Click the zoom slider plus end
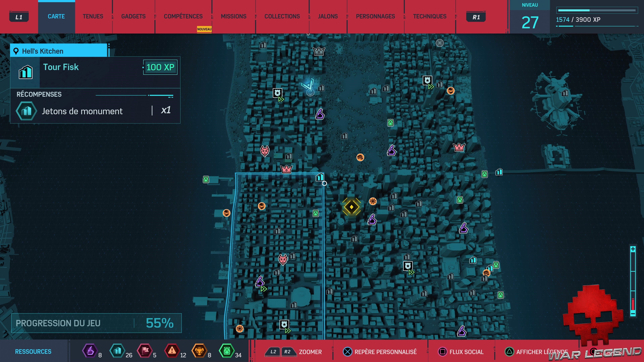The width and height of the screenshot is (644, 362). [633, 249]
